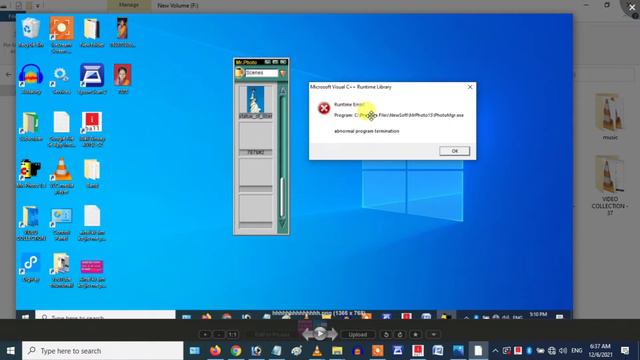Image resolution: width=640 pixels, height=360 pixels.
Task: Select the red SBI desktop shortcut icon
Action: [92, 129]
